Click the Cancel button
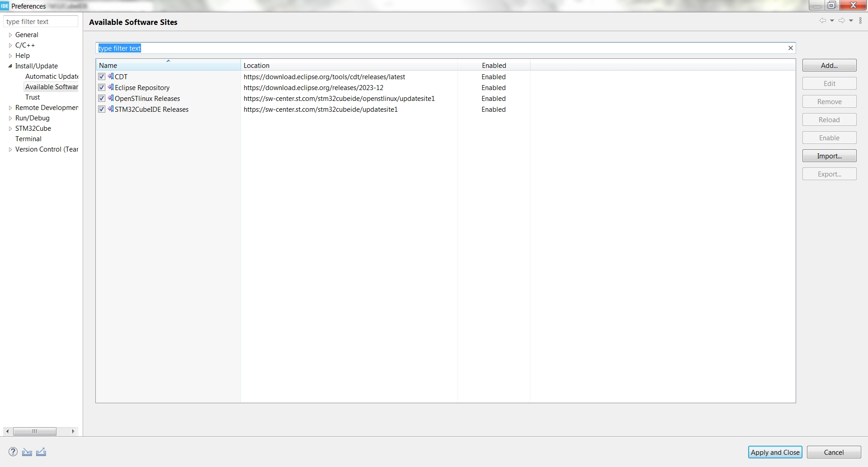Screen dimensions: 868x467 pos(834,452)
